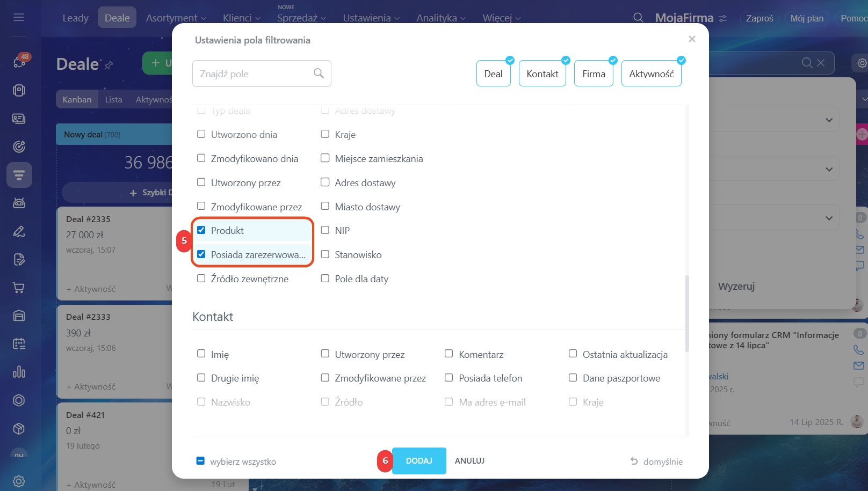Uncheck the Posiada zarezerwowa... checkbox
Viewport: 868px width, 491px height.
[x=201, y=254]
